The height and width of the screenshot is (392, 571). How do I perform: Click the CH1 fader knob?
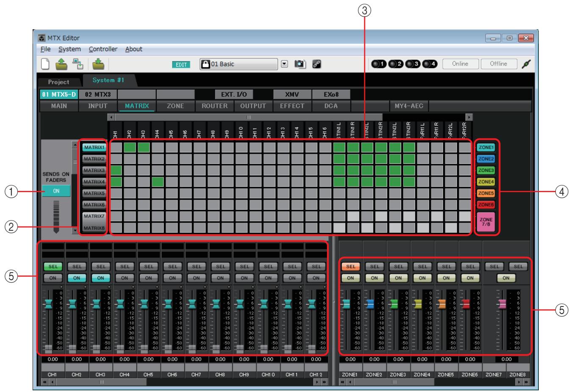[x=48, y=304]
